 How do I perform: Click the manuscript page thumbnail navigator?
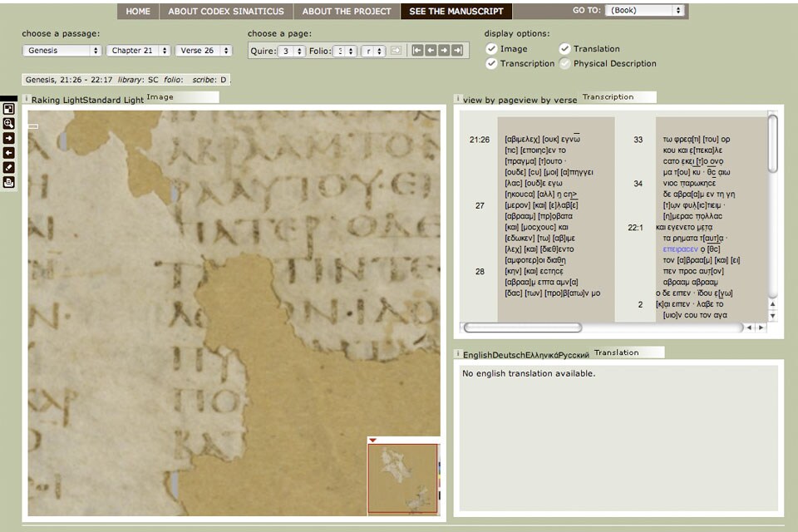(402, 478)
